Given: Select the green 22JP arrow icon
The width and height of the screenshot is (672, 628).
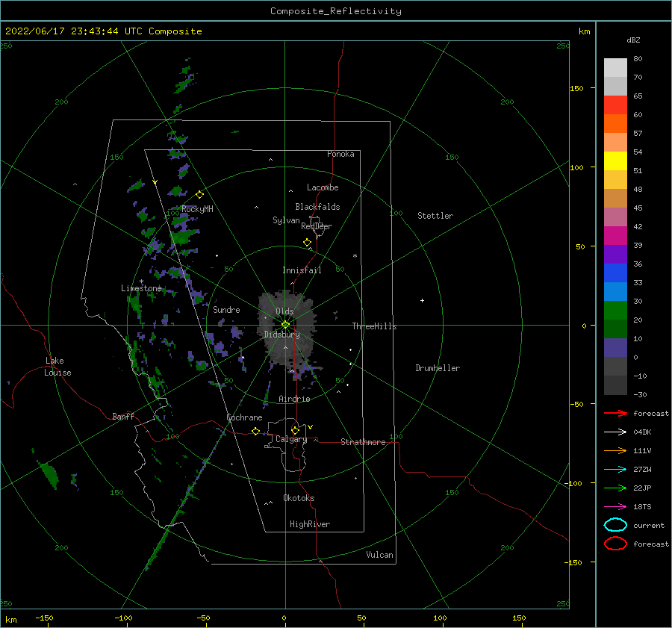Looking at the screenshot, I should pos(615,488).
